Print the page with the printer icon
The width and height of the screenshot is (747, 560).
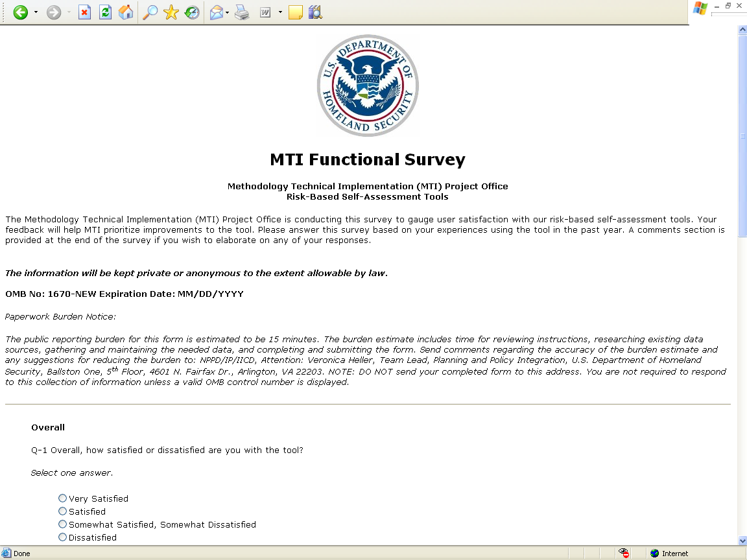[x=242, y=12]
